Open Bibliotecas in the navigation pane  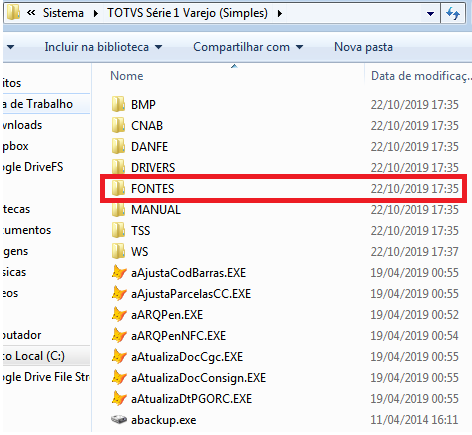17,209
